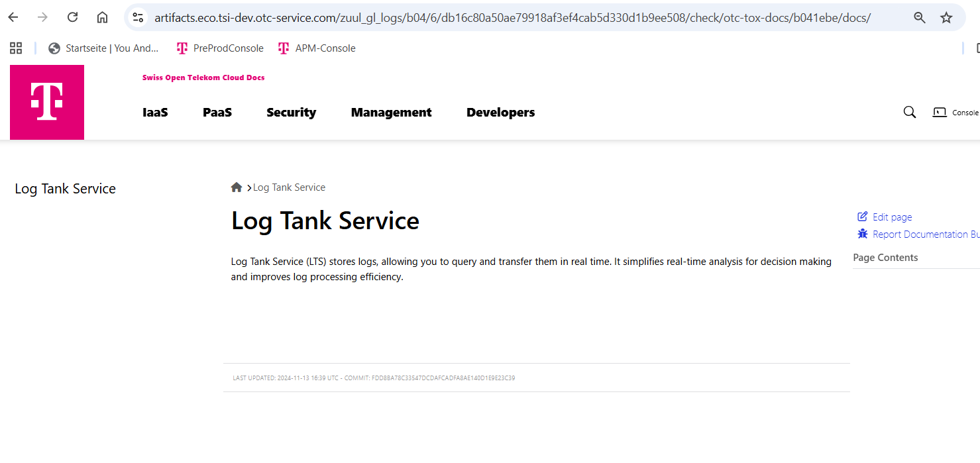Reload the page with browser refresh

click(x=73, y=17)
